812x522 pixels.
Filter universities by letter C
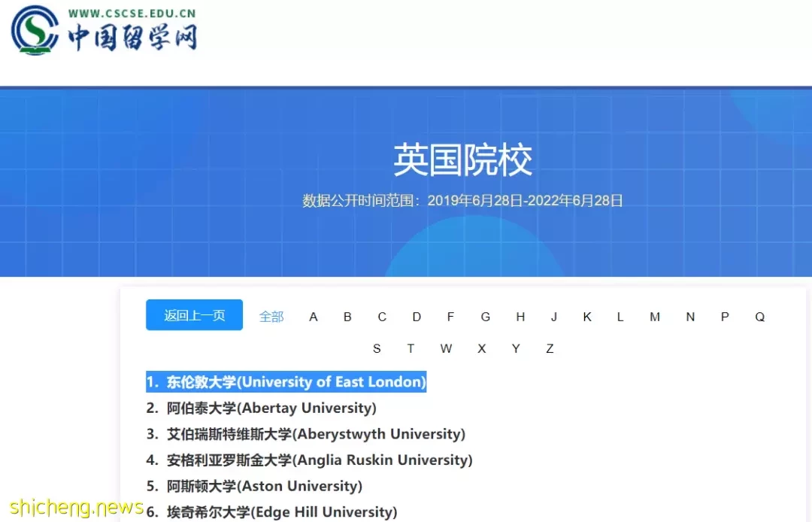point(382,317)
